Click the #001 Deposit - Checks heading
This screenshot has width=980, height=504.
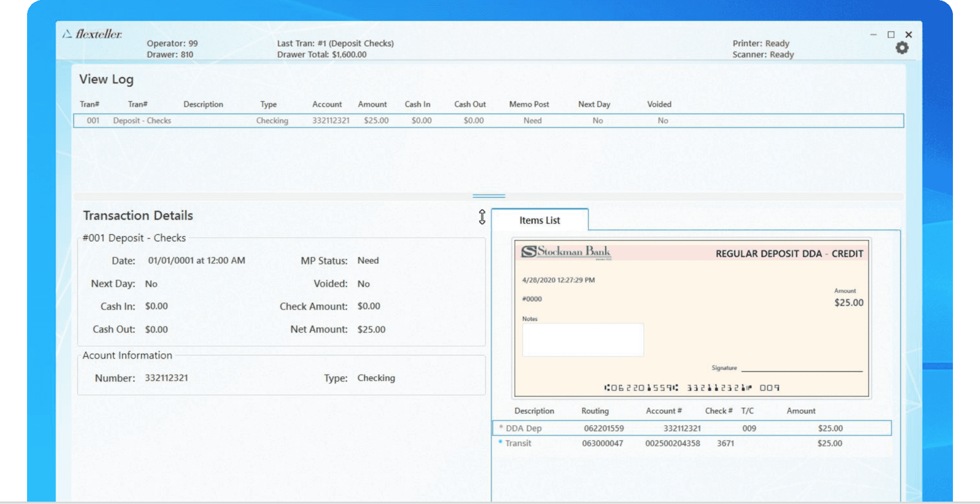point(134,238)
